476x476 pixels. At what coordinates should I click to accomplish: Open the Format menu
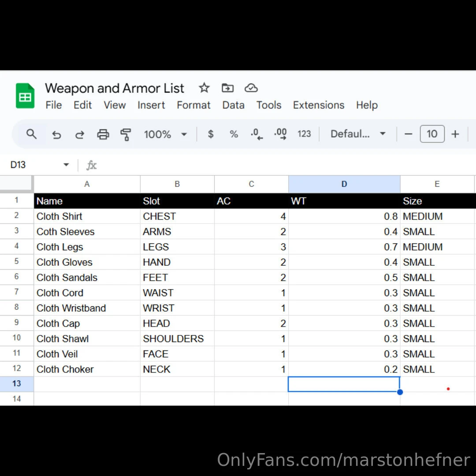[x=193, y=105]
